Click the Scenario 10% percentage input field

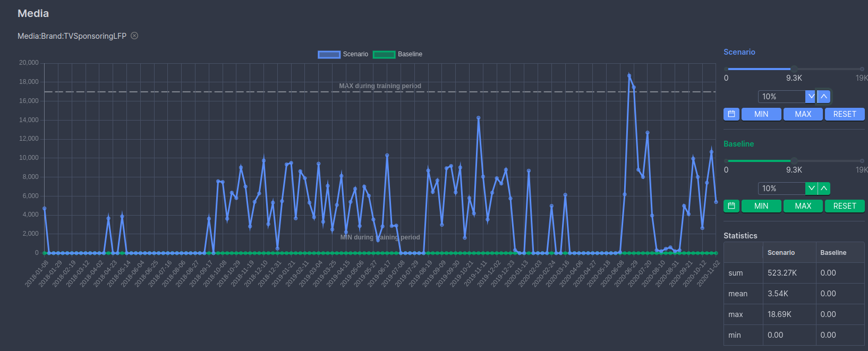(781, 97)
